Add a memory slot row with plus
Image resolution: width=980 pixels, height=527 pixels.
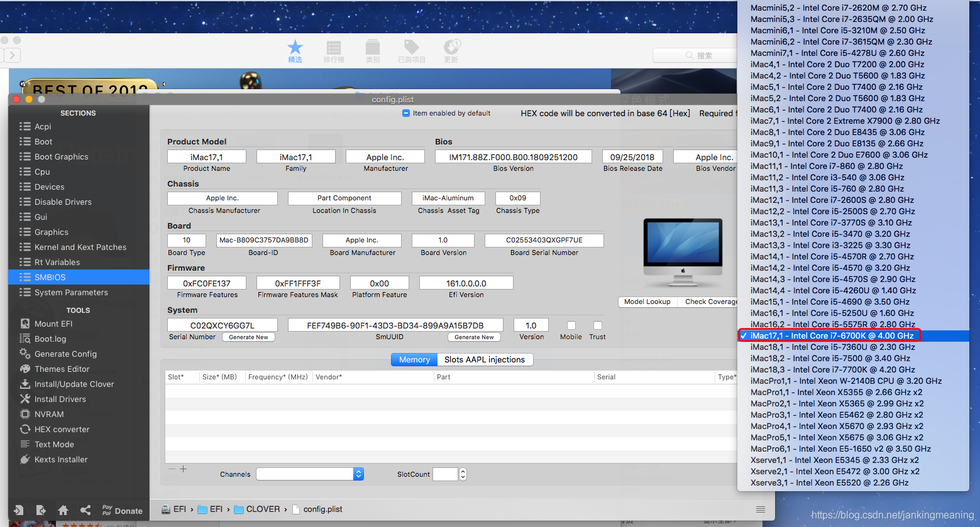[184, 469]
